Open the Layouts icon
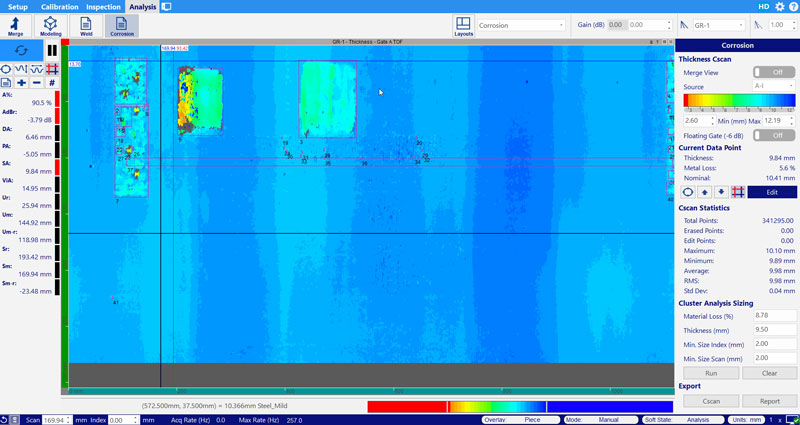 463,26
